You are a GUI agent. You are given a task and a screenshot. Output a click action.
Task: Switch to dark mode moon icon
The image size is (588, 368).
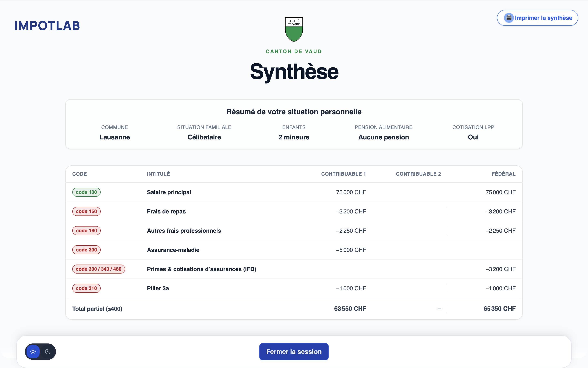(48, 351)
